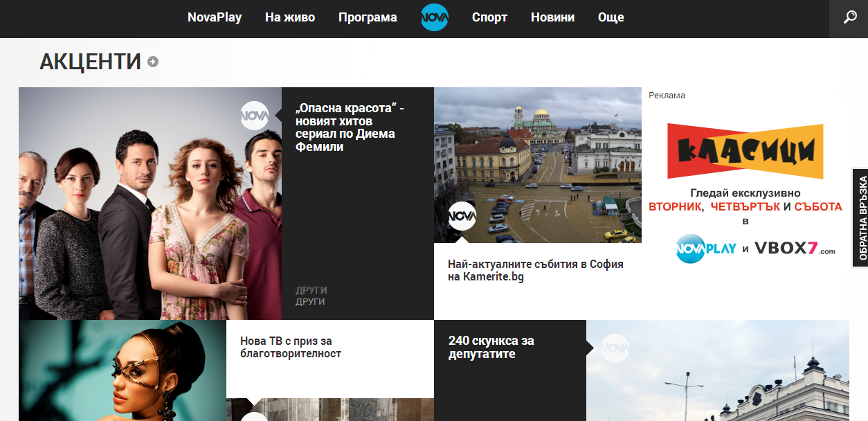
Task: Open the АКЦЕНТИ section heading
Action: point(90,62)
